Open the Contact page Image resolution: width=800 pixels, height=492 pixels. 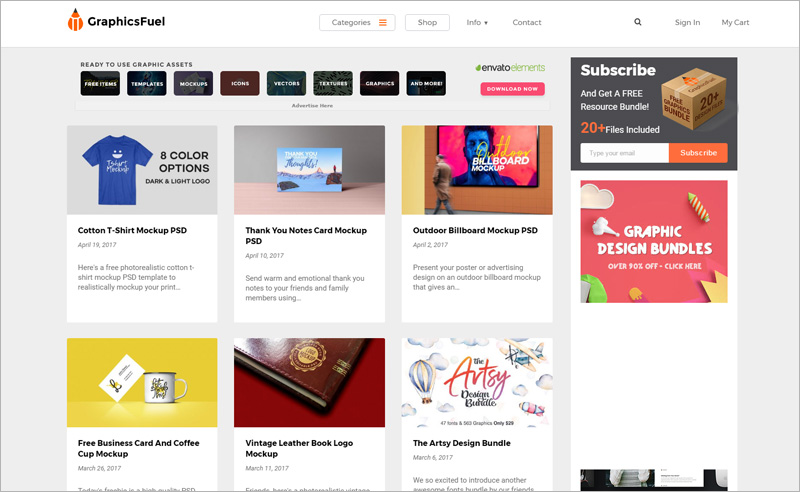tap(527, 22)
